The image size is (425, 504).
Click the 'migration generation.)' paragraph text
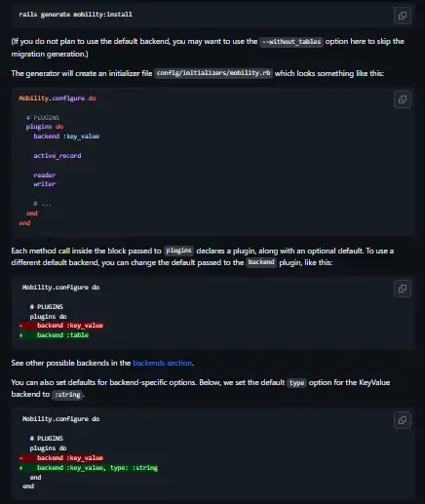pos(50,54)
